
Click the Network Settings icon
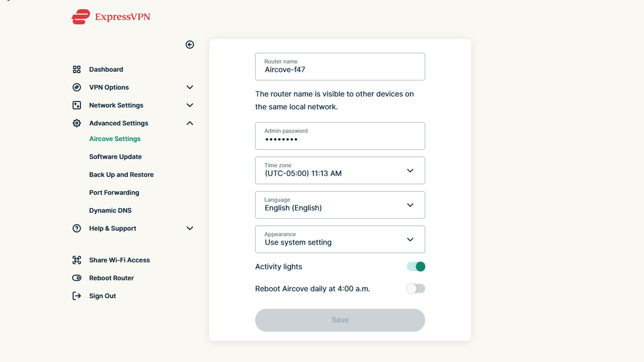click(x=77, y=105)
